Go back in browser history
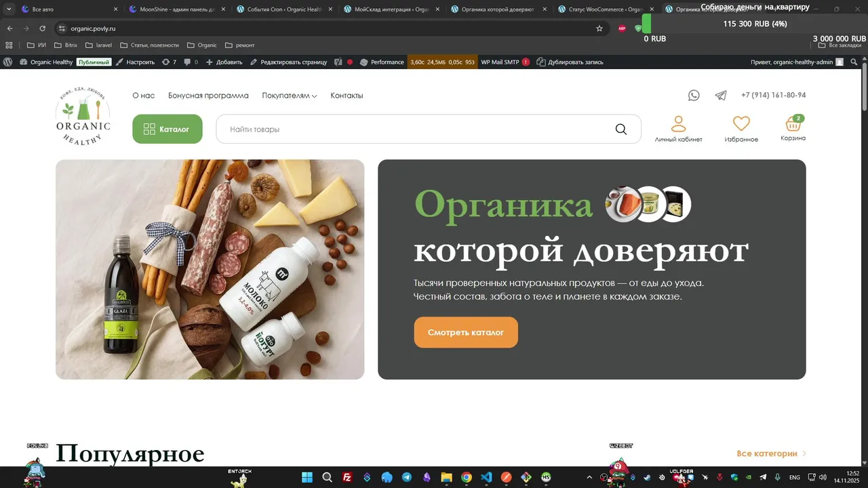 (x=9, y=28)
